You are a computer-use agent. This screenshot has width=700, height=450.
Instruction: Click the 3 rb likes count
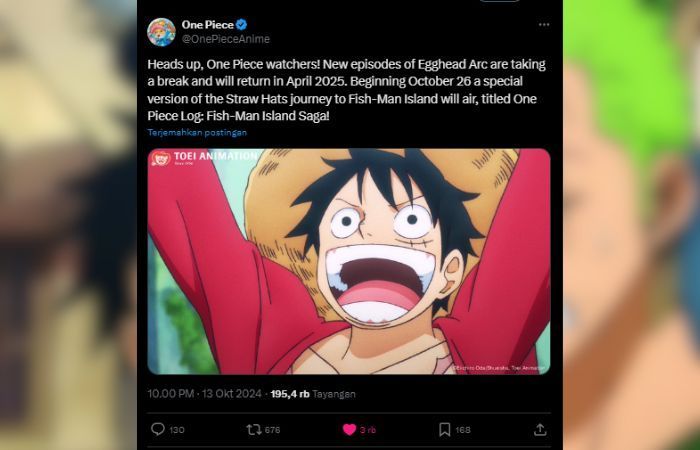click(368, 430)
